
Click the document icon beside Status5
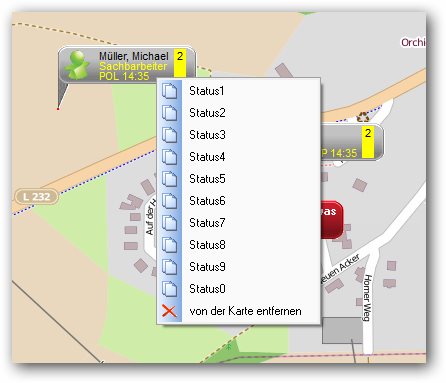[170, 179]
